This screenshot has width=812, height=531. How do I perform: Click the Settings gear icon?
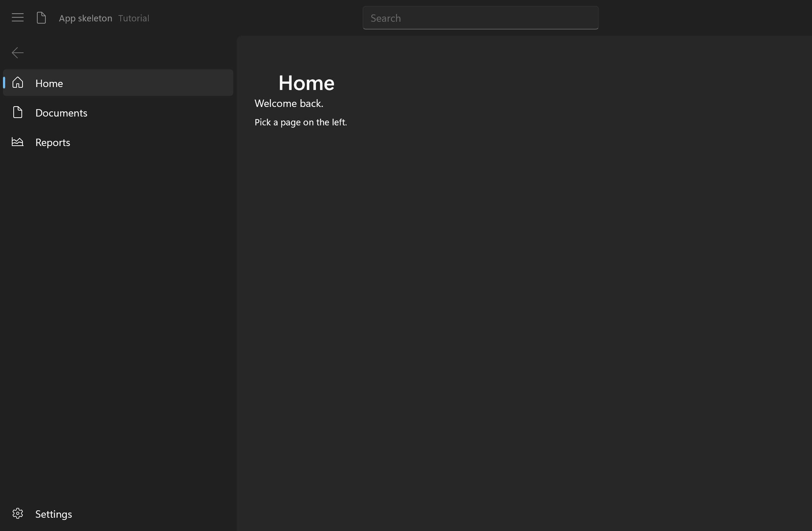coord(18,513)
